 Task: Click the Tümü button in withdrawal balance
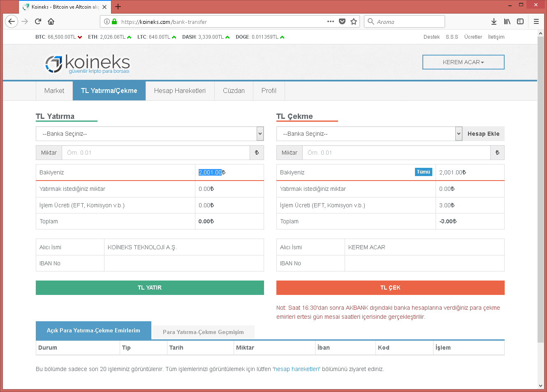423,172
